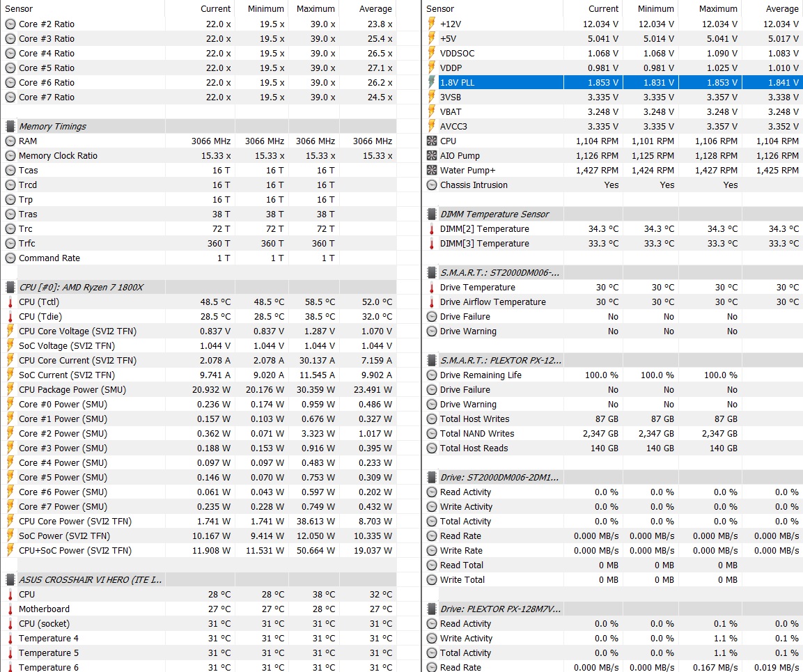
Task: Select the Memory Clock Ratio row
Action: (x=198, y=156)
